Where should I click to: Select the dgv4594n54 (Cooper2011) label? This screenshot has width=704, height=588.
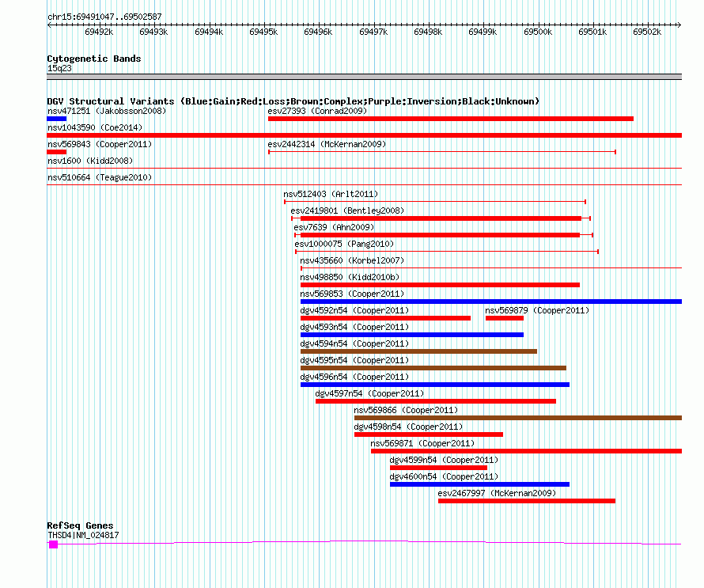tap(354, 343)
